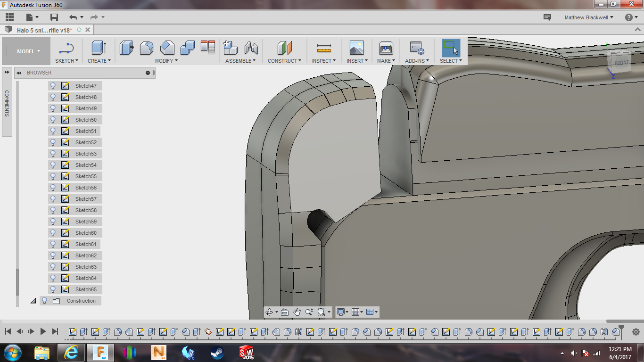This screenshot has width=644, height=362.
Task: Toggle visibility lightbulb for Sketch50
Action: tap(53, 120)
